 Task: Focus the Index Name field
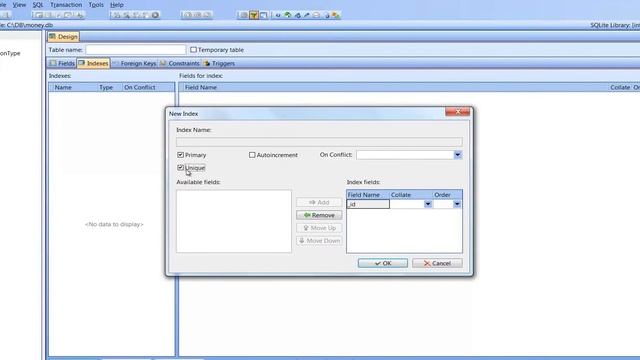319,142
